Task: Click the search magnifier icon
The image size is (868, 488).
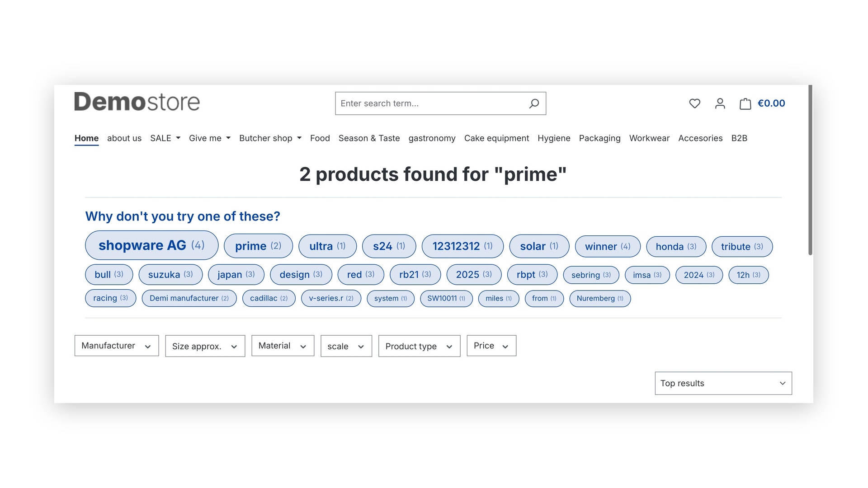Action: (x=534, y=103)
